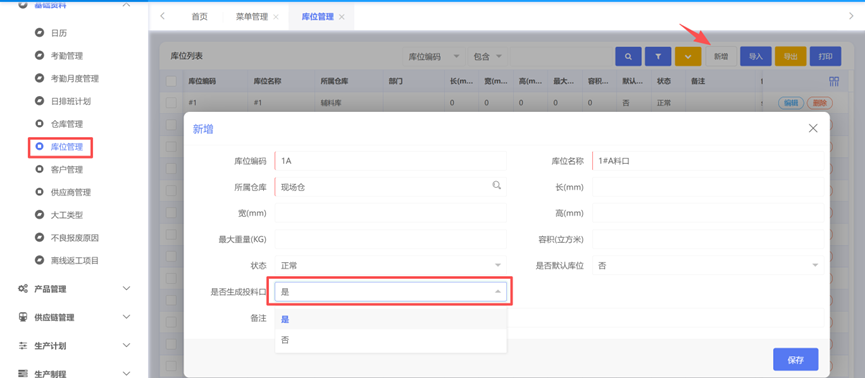Open the column settings grid icon
Viewport: 865px width, 378px height.
834,82
